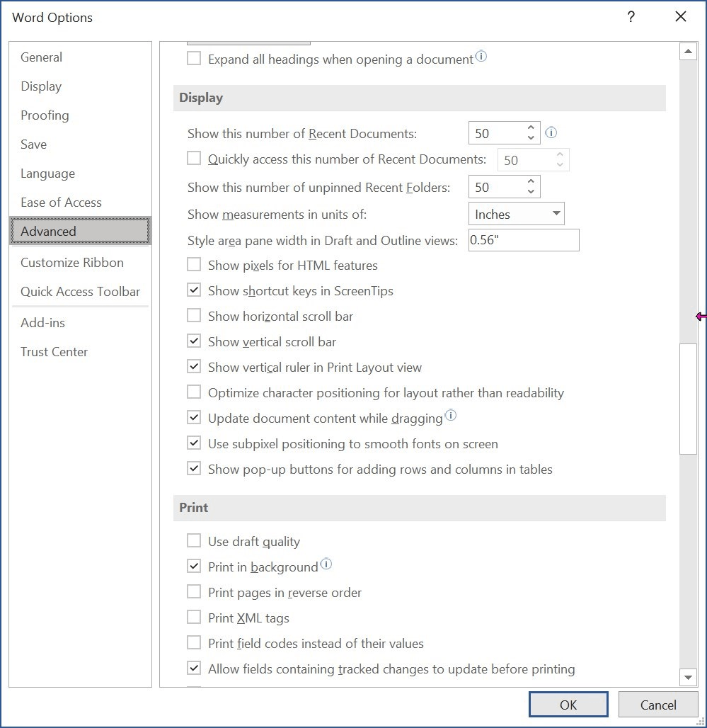Image resolution: width=707 pixels, height=728 pixels.
Task: Uncheck Show pop-up buttons for adding rows and columns
Action: (x=194, y=469)
